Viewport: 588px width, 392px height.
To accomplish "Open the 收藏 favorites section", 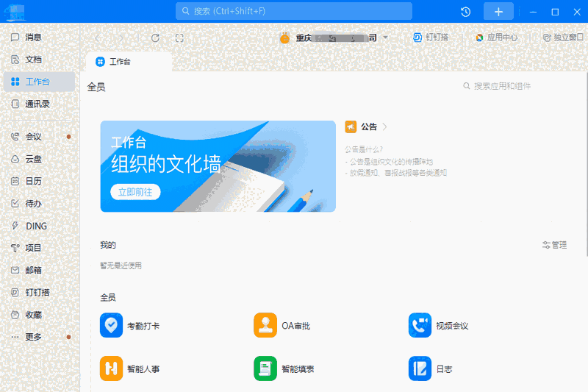I will [x=33, y=315].
